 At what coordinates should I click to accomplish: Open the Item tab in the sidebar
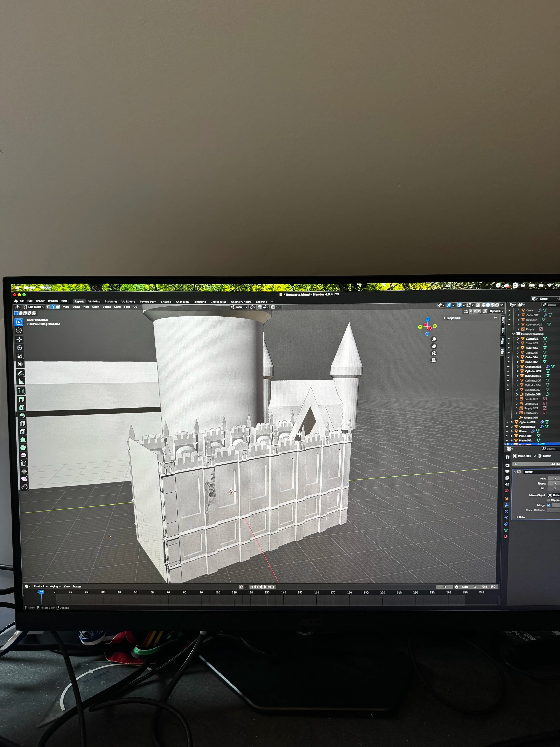coord(503,320)
